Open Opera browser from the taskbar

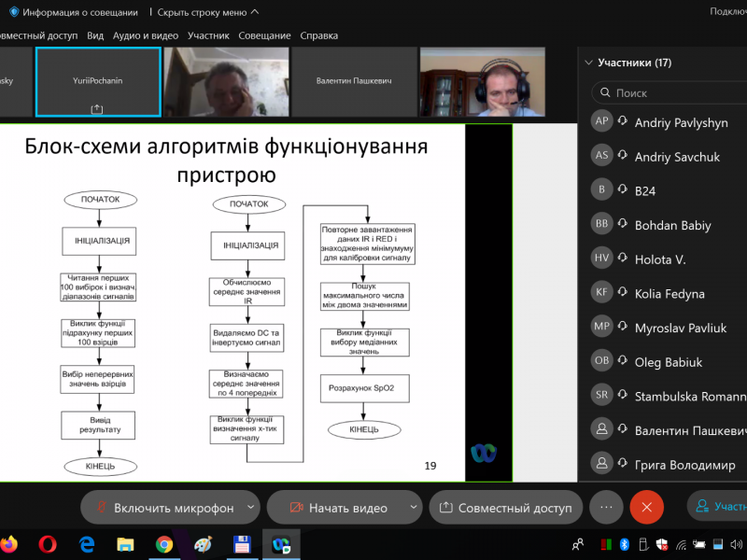pos(48,544)
